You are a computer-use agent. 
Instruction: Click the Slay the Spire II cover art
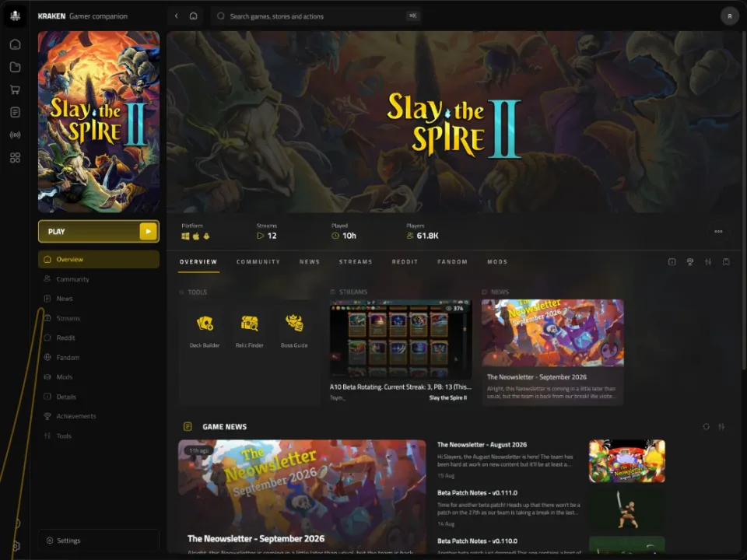coord(99,122)
